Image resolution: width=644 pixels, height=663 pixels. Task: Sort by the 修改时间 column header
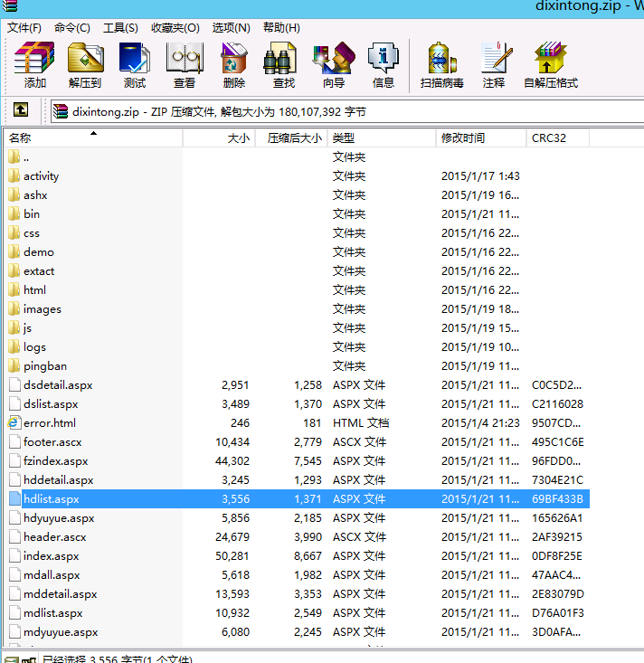click(481, 137)
